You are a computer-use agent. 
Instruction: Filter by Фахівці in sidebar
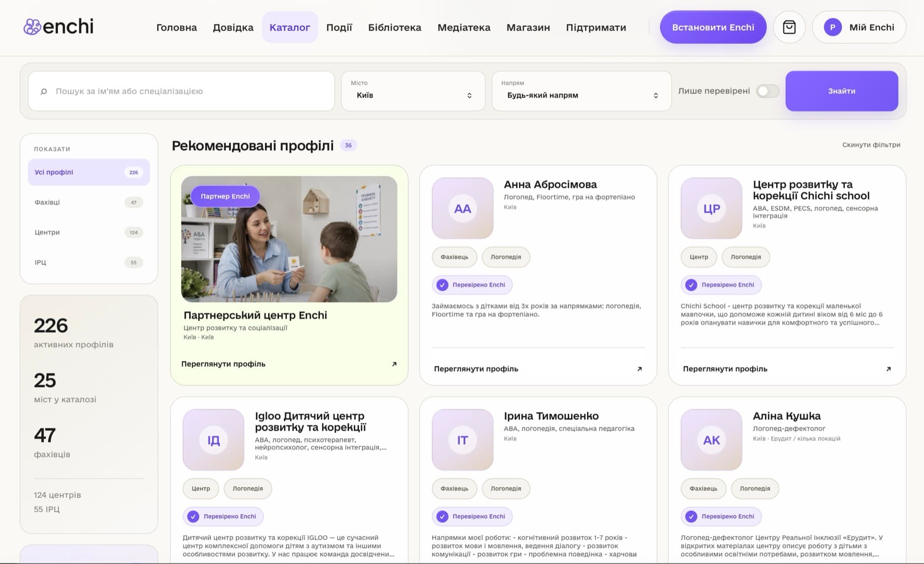coord(89,202)
